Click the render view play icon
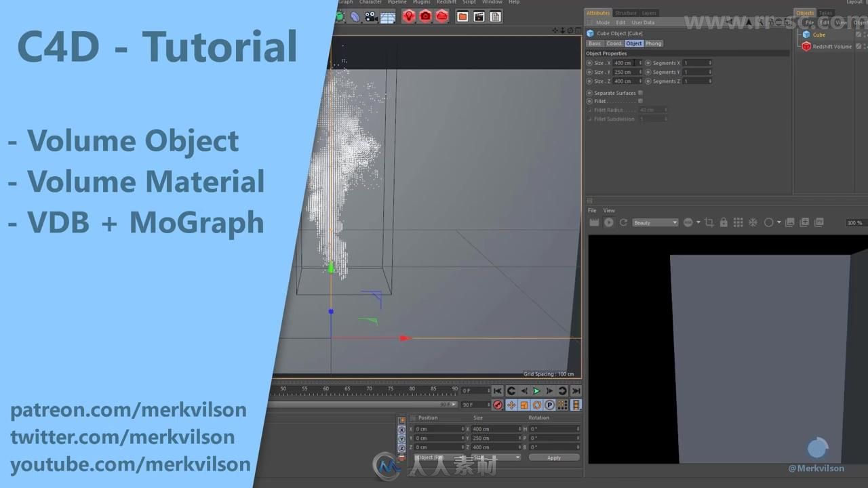 (x=608, y=222)
